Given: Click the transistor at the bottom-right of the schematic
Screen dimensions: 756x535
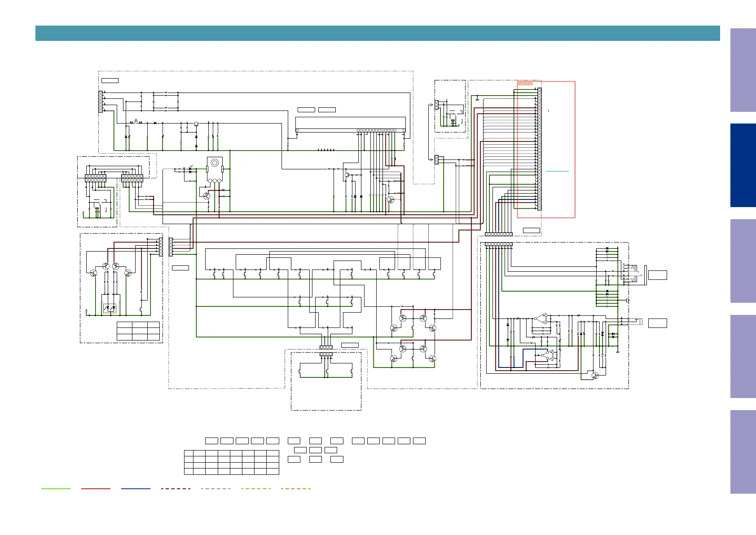Looking at the screenshot, I should click(595, 375).
